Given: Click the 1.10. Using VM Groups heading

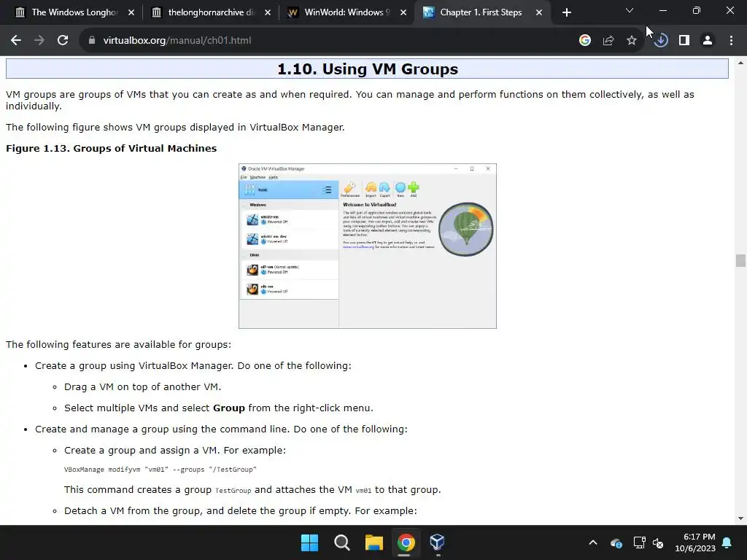Looking at the screenshot, I should click(x=368, y=69).
